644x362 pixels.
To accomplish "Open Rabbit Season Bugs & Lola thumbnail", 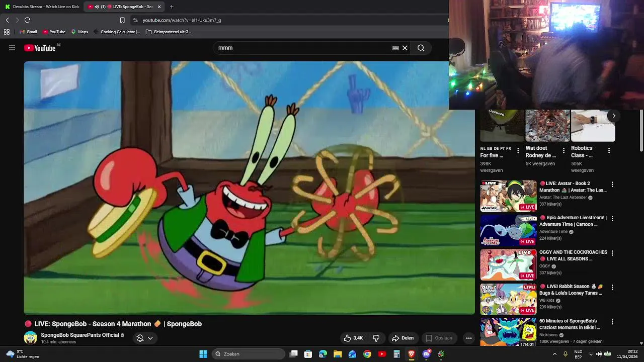I will click(x=508, y=299).
